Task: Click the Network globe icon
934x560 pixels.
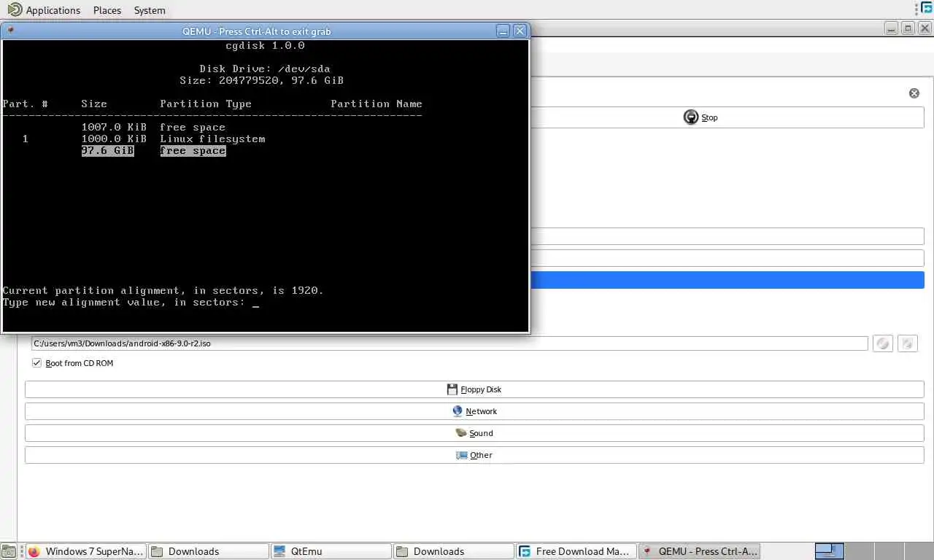Action: coord(458,411)
